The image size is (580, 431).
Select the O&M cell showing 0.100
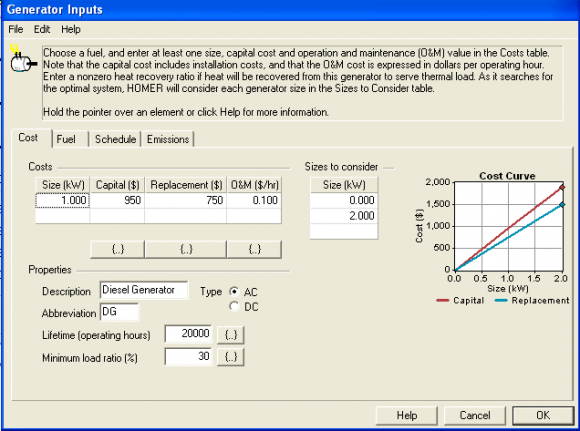254,201
